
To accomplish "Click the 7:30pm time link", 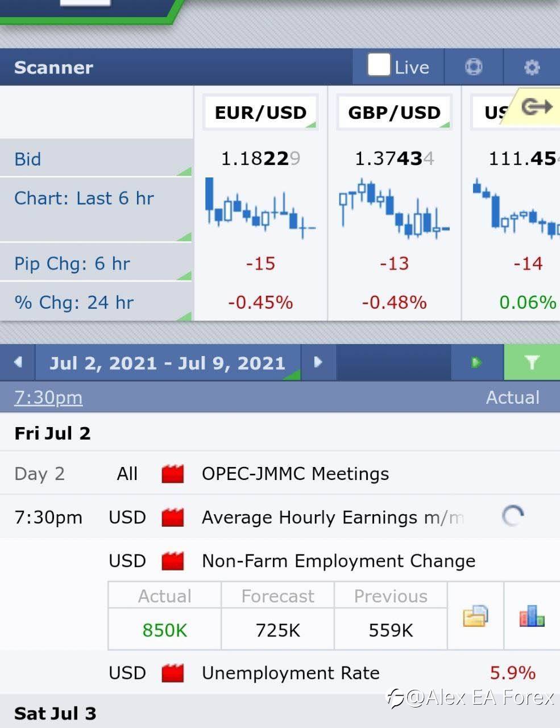I will (48, 398).
